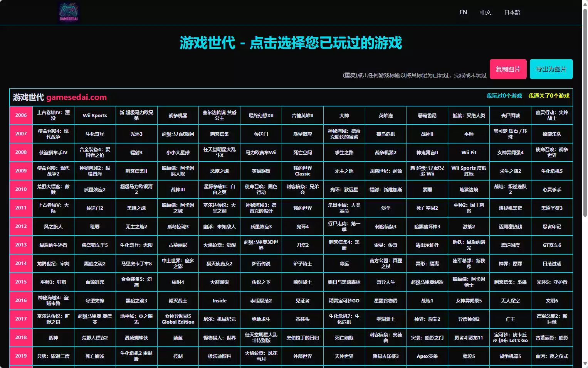This screenshot has width=588, height=368.
Task: Mark 战争机器 in 2006 row
Action: point(178,115)
